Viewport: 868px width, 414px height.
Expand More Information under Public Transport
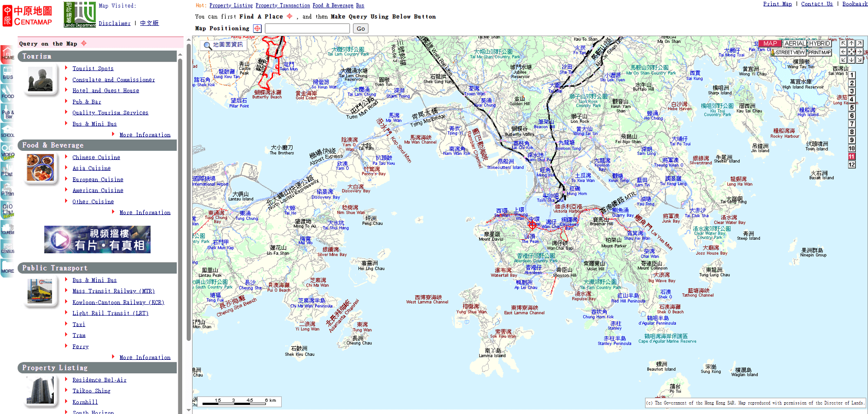(x=145, y=357)
